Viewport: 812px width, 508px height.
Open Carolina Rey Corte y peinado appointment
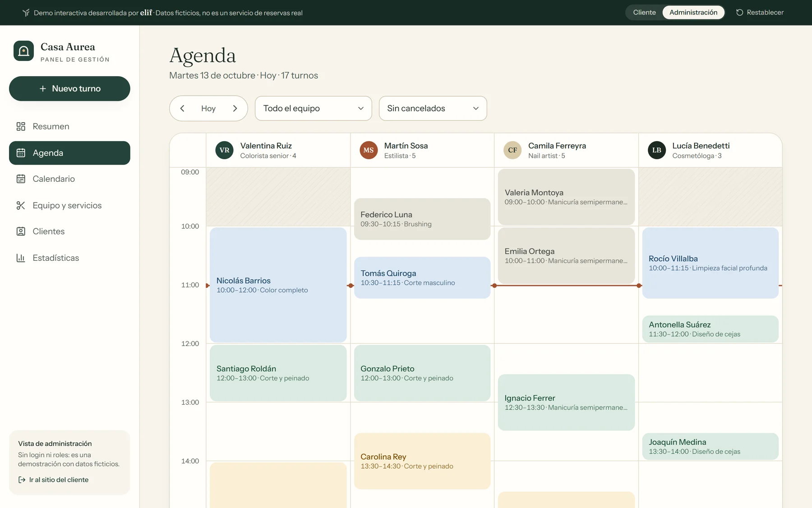point(422,461)
